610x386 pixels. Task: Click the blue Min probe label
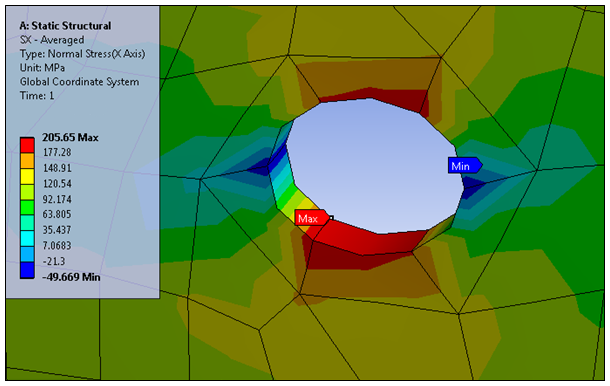tap(465, 166)
